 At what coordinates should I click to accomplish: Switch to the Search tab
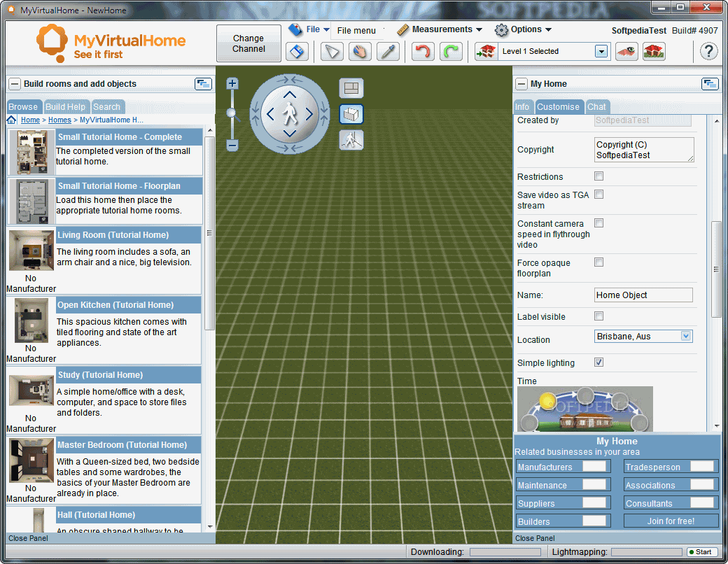[x=107, y=107]
